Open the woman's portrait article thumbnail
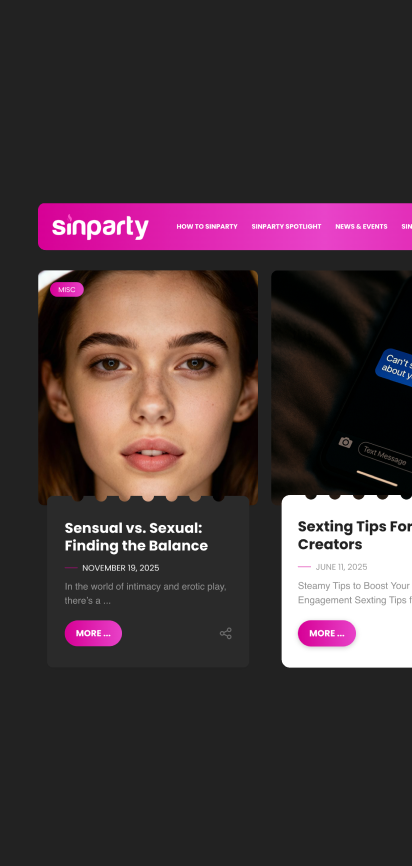This screenshot has height=866, width=412. 148,387
